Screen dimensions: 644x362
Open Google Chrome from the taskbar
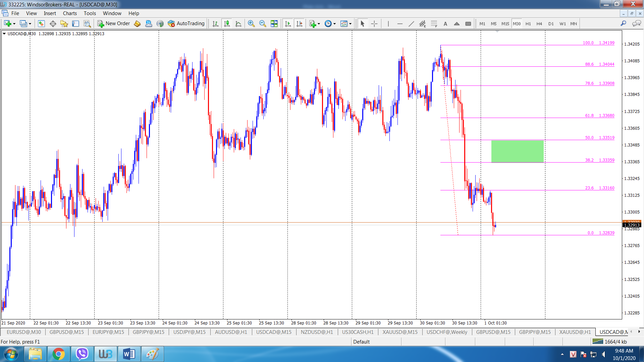58,354
